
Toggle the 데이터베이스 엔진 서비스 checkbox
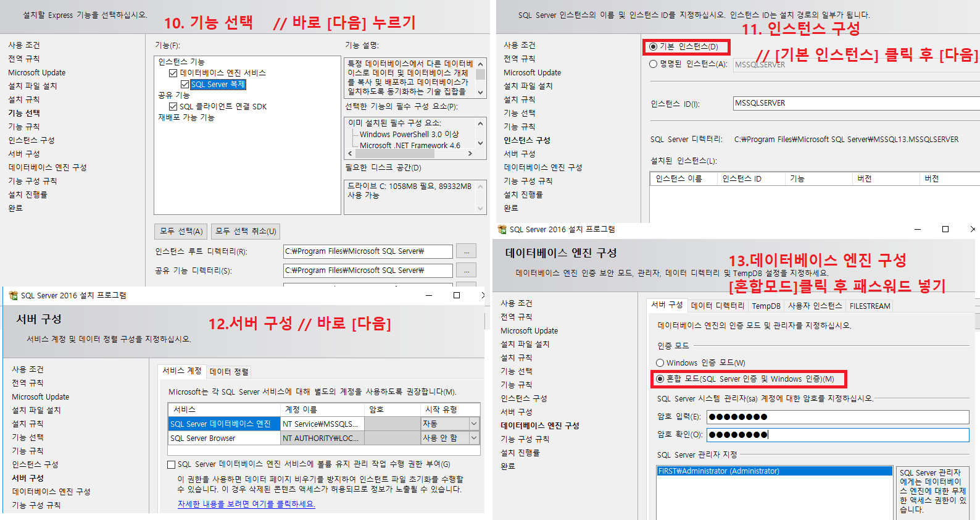173,73
